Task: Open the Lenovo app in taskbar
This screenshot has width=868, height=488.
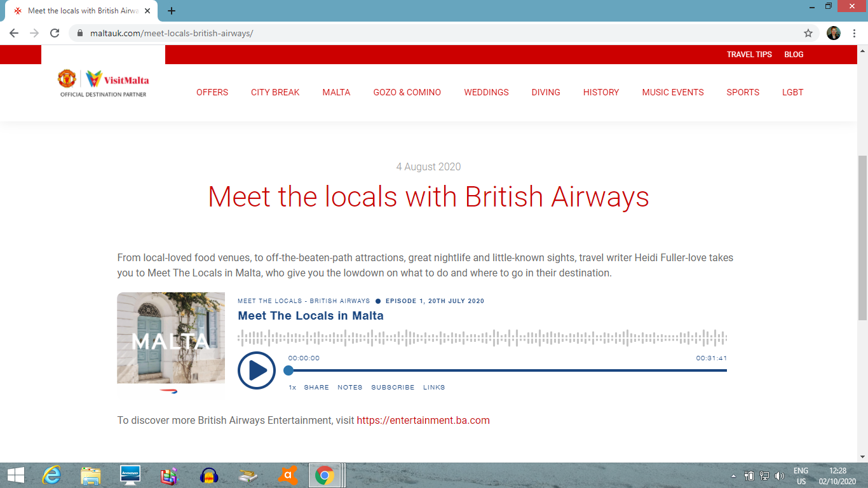Action: 130,475
